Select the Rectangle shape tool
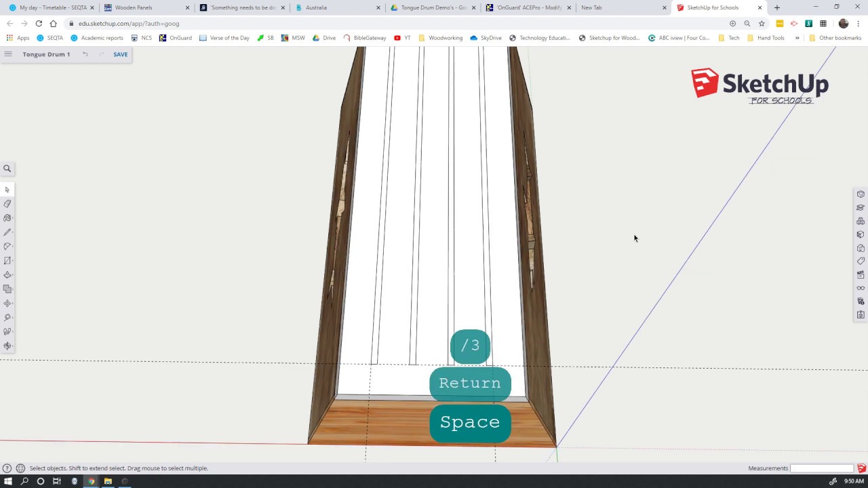This screenshot has width=868, height=488. pyautogui.click(x=7, y=261)
